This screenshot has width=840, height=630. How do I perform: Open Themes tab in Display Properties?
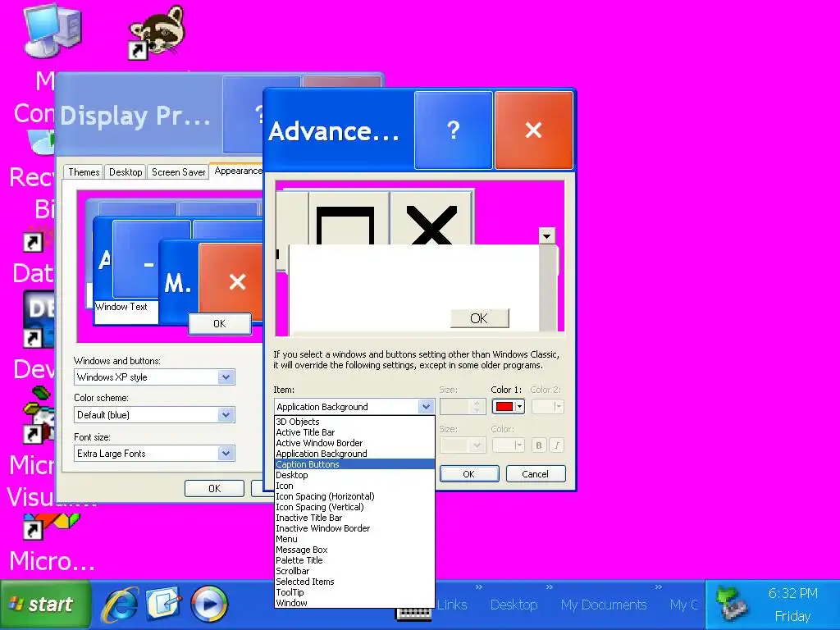[x=84, y=172]
